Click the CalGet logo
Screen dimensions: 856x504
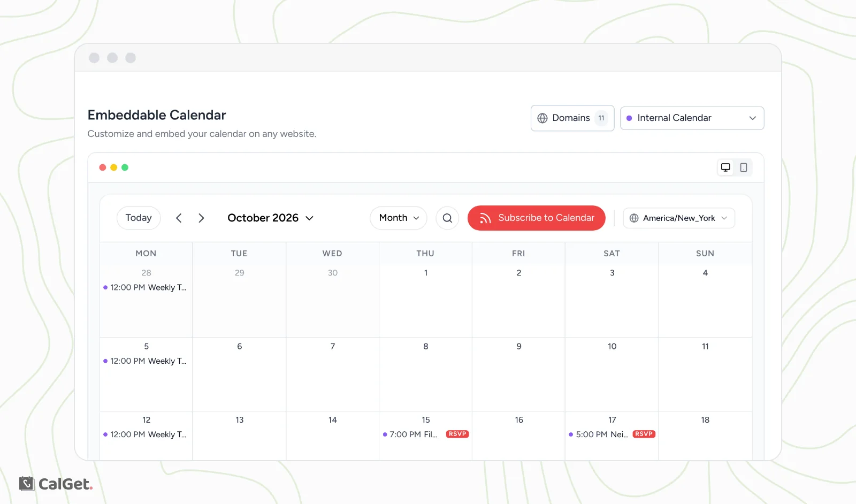tap(56, 484)
